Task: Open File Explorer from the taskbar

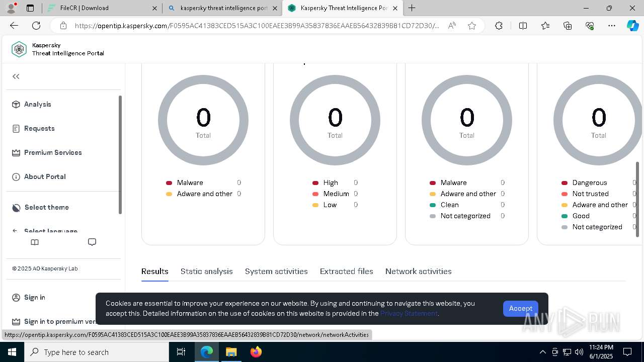Action: click(231, 352)
